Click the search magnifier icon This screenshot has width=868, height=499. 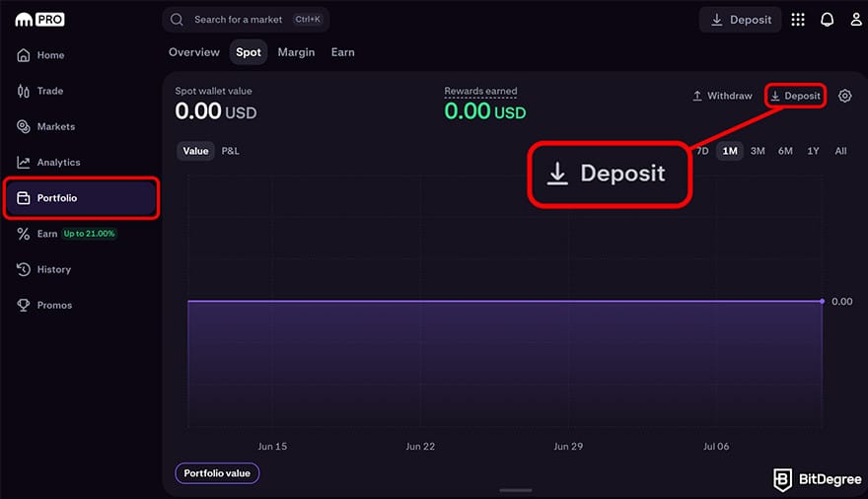[x=177, y=20]
